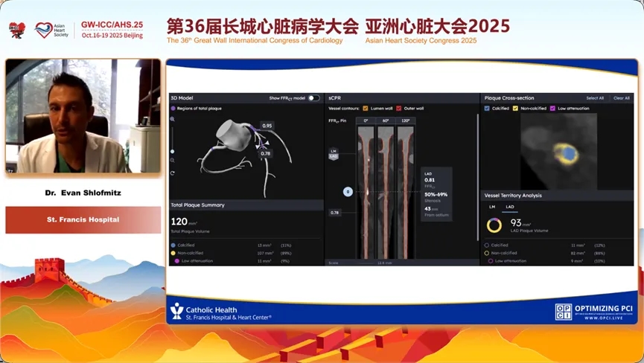Toggle the Low attenuation checkbox in cross-section
This screenshot has width=644, height=363.
point(552,109)
